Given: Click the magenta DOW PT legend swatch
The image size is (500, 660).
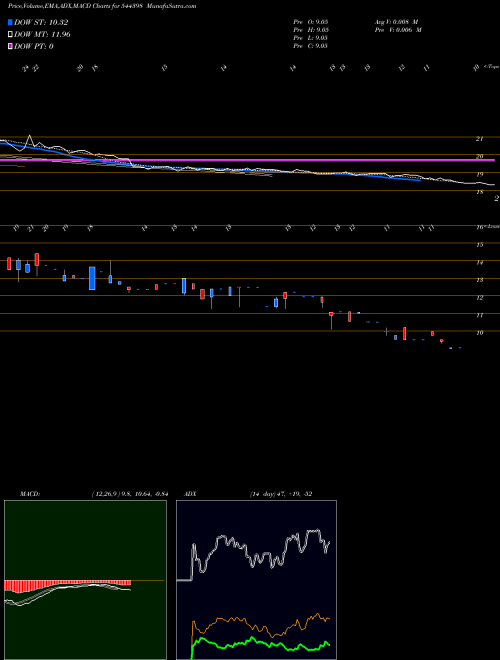Looking at the screenshot, I should [10, 46].
